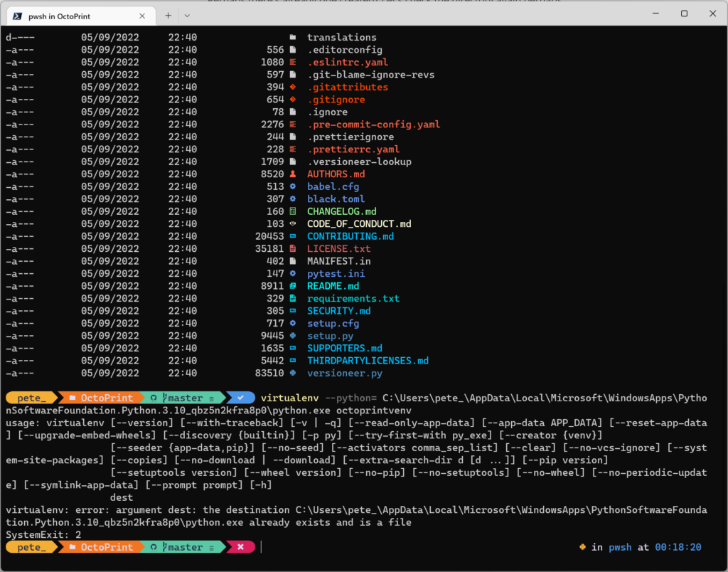This screenshot has height=572, width=728.
Task: Click the file name requirements.txt
Action: (353, 299)
